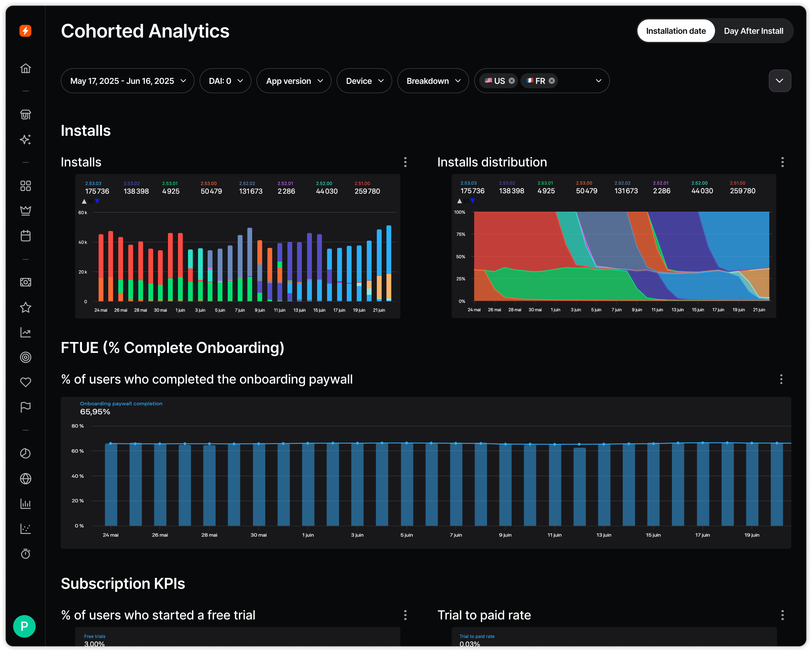Open the store icon in sidebar
Viewport: 812px width, 652px height.
click(x=25, y=115)
